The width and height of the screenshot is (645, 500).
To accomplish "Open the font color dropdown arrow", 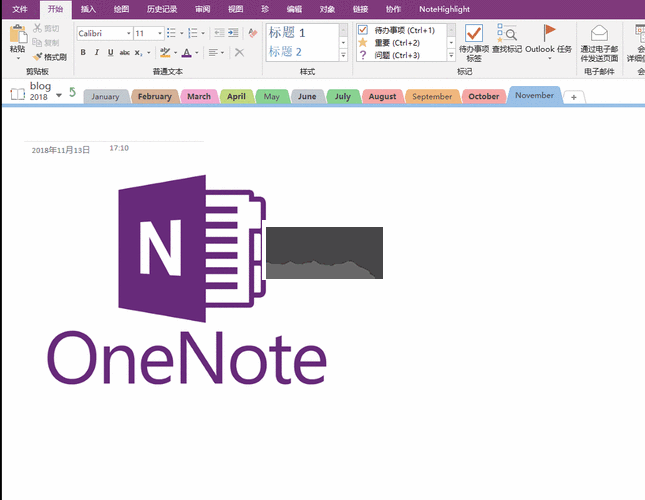I will point(199,52).
